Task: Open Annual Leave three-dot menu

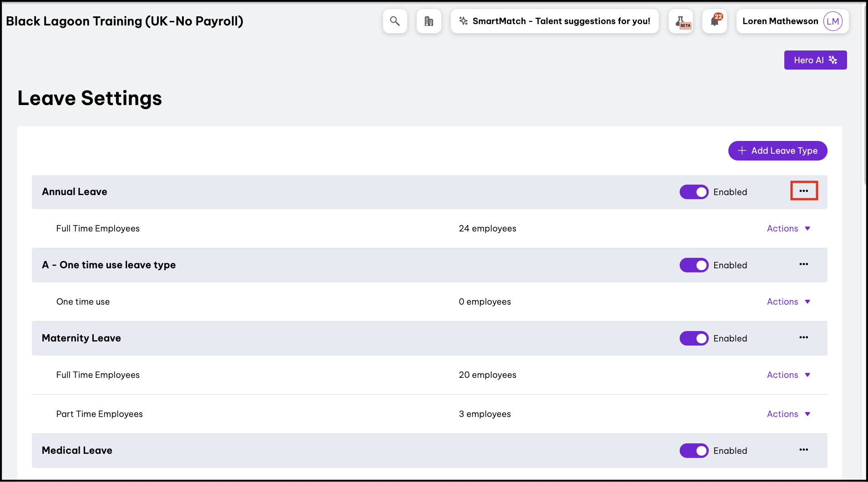Action: 804,191
